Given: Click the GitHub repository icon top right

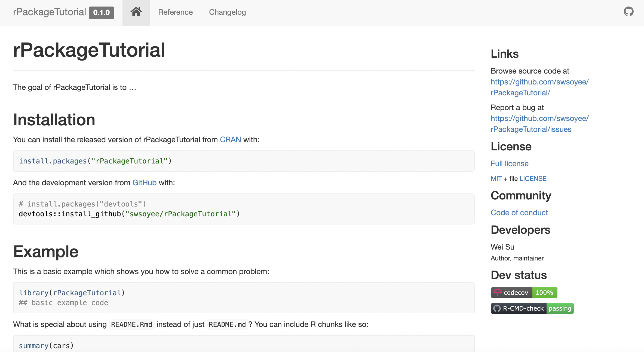Looking at the screenshot, I should click(629, 12).
